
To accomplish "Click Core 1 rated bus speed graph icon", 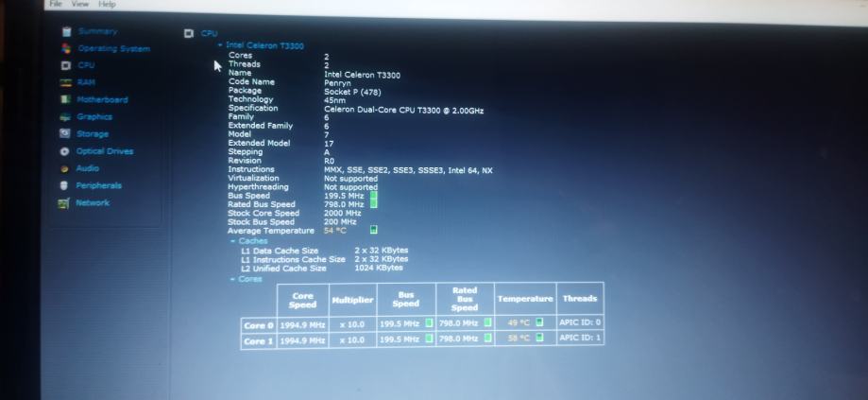I will (487, 338).
